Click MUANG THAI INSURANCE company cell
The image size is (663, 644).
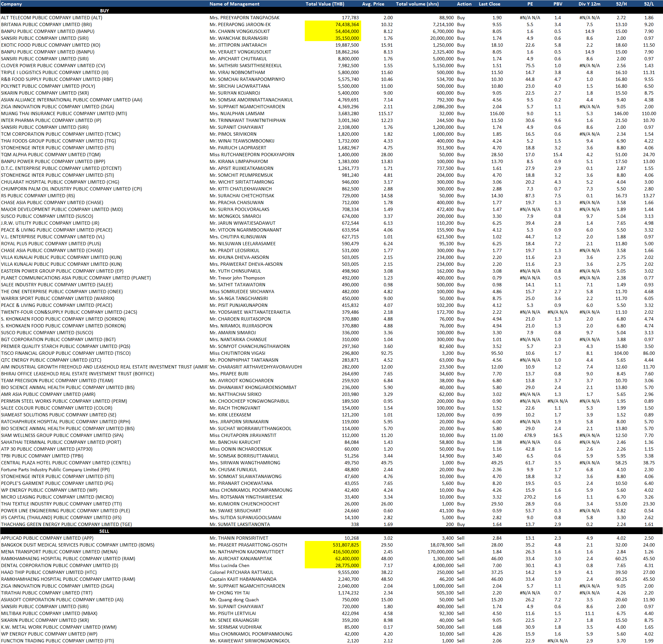(x=64, y=113)
